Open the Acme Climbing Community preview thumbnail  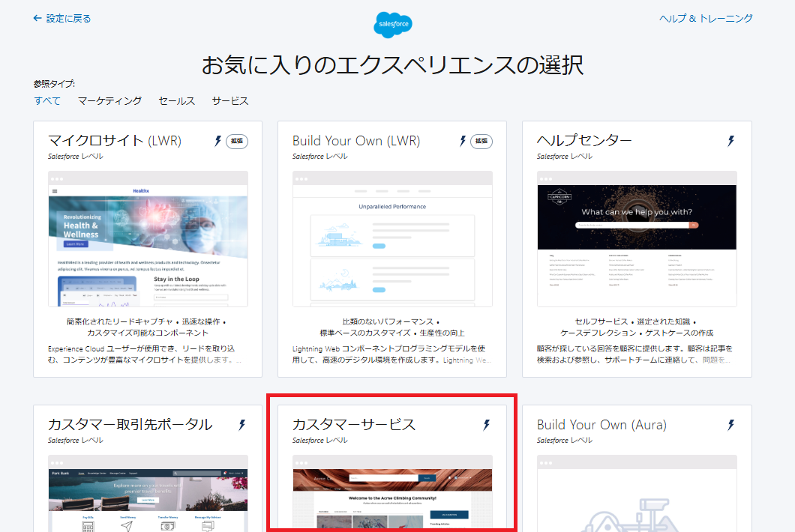[392, 494]
